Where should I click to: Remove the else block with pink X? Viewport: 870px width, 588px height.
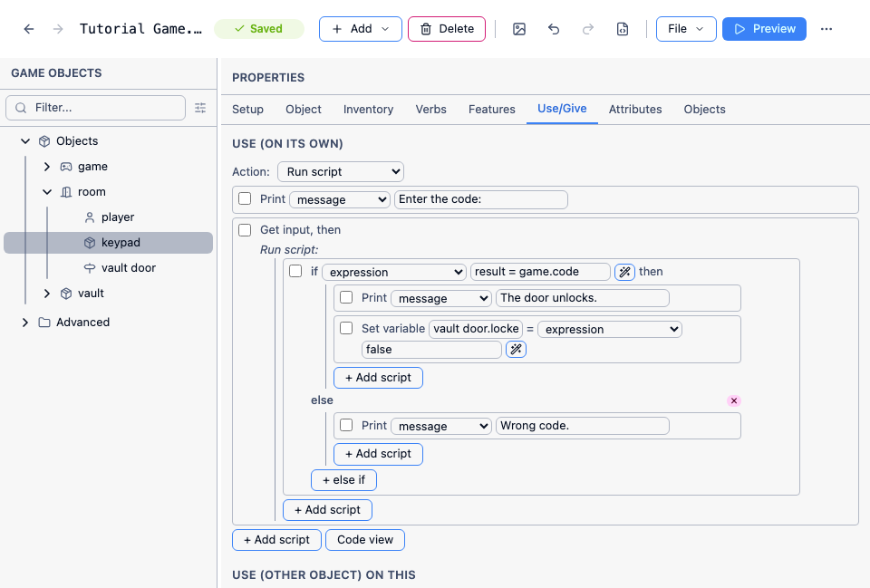733,400
